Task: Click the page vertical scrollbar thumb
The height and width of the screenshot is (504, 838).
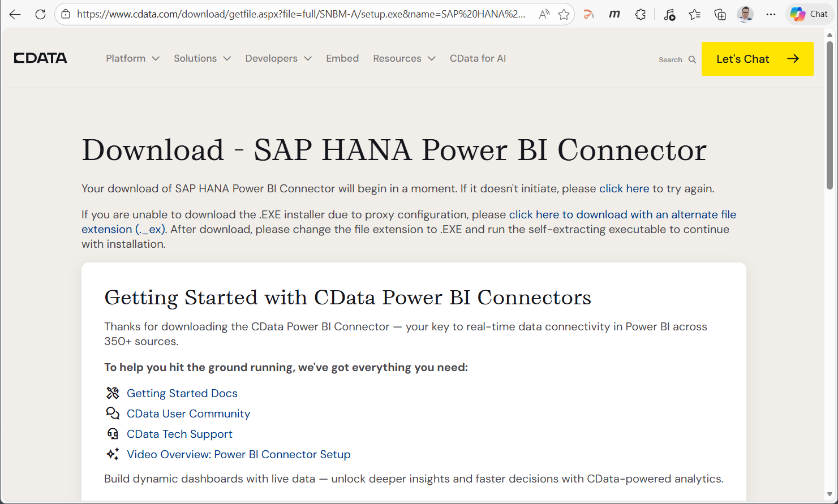Action: 830,115
